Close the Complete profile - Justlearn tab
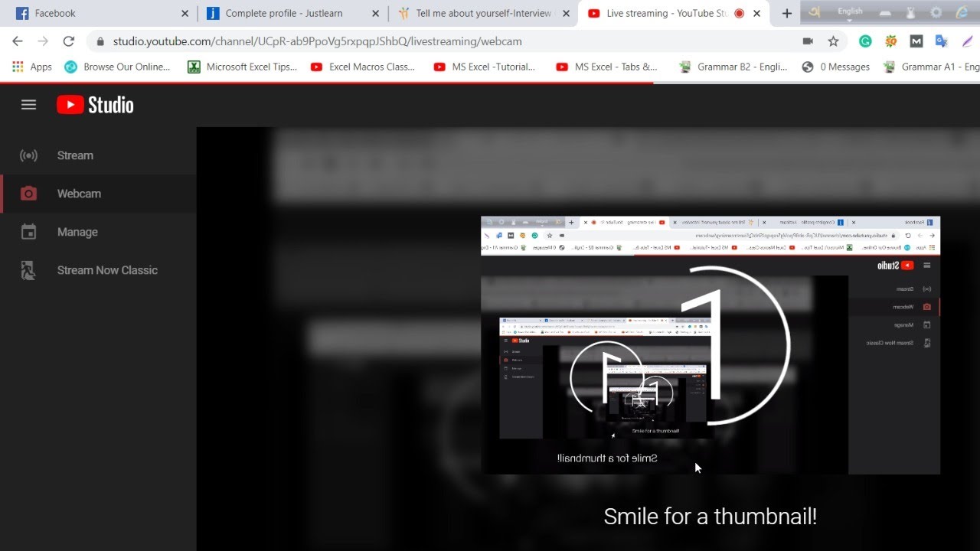The image size is (980, 551). pos(375,14)
